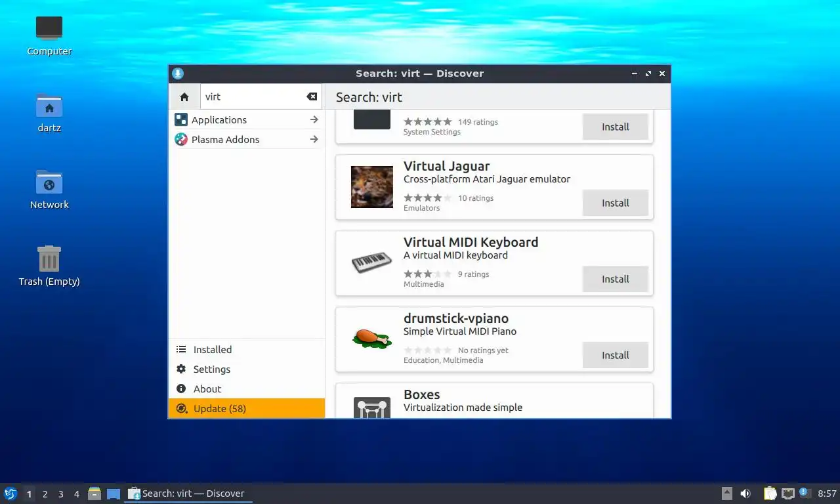
Task: Open the Plasma Addons category
Action: tap(247, 139)
